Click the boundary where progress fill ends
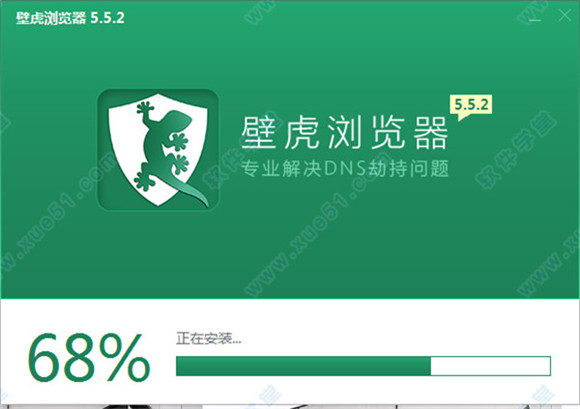The width and height of the screenshot is (580, 409). [x=431, y=366]
